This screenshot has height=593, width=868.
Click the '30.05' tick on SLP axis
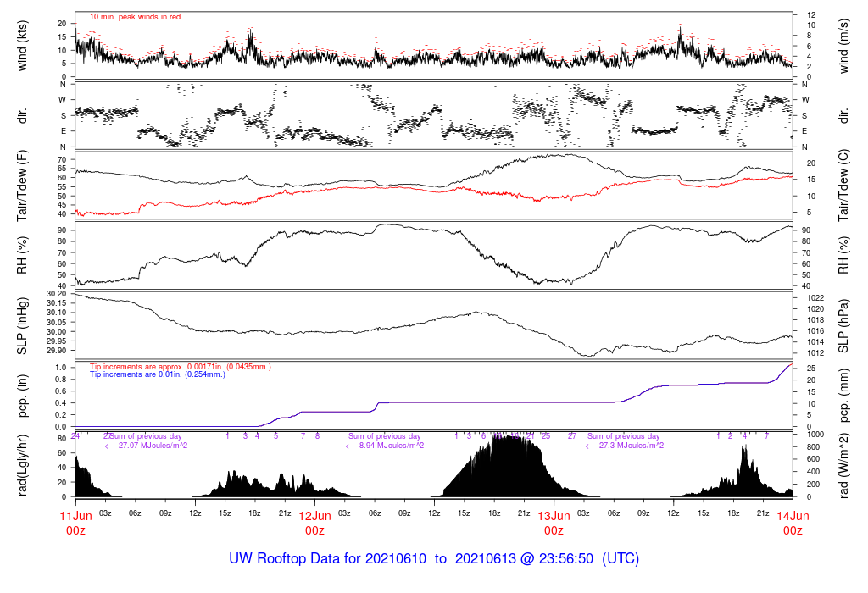coord(57,323)
